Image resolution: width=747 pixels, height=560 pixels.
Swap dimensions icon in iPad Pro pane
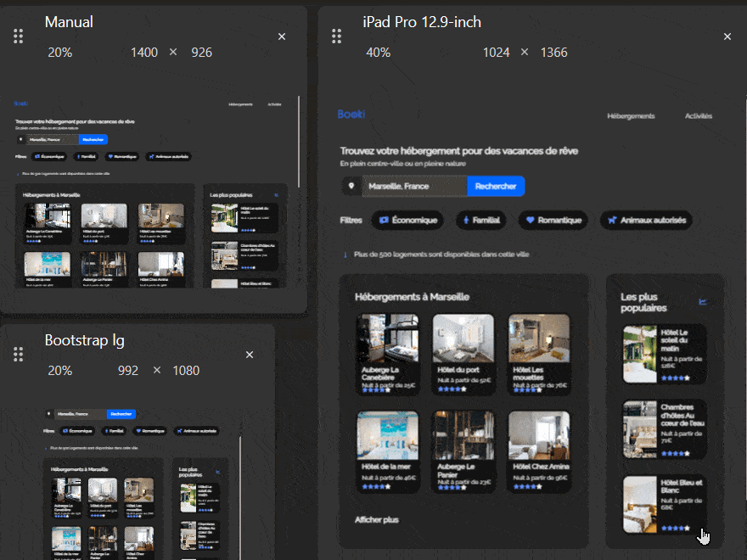[x=525, y=52]
